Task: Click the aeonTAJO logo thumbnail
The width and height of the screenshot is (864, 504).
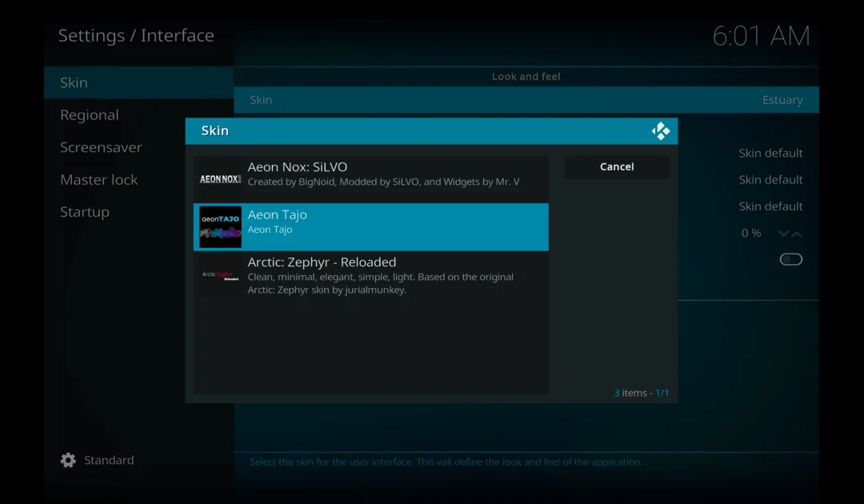Action: click(220, 226)
